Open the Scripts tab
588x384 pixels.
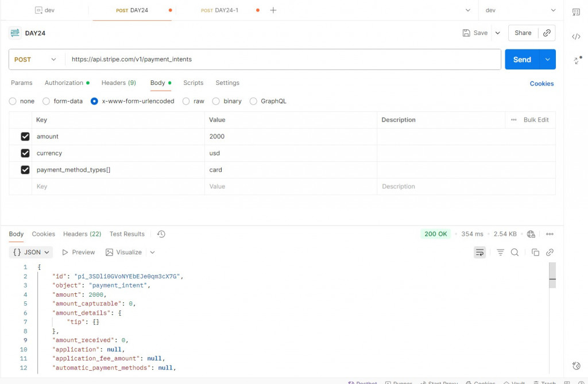coord(193,83)
